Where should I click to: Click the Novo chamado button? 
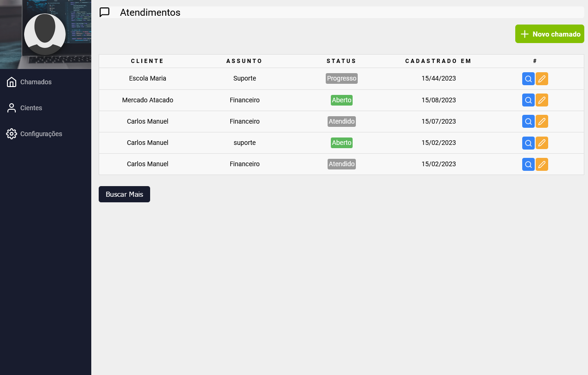pyautogui.click(x=550, y=34)
